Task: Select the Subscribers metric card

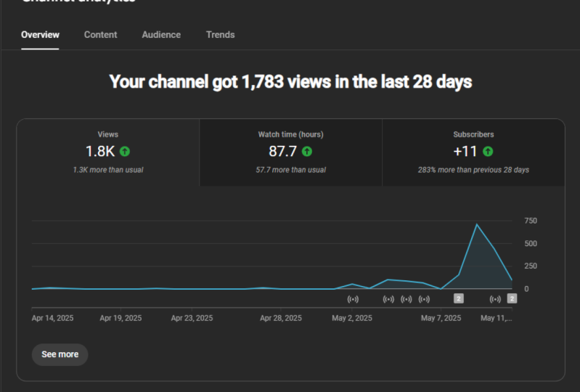Action: [473, 152]
